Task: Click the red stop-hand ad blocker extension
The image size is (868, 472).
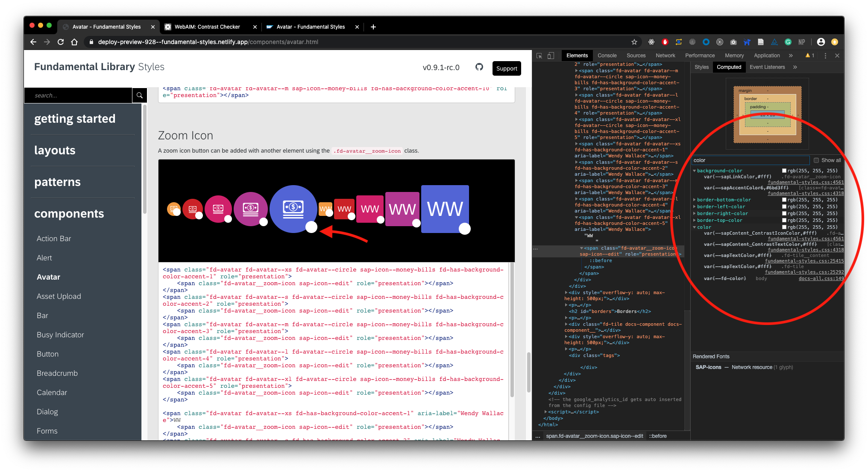Action: point(665,42)
